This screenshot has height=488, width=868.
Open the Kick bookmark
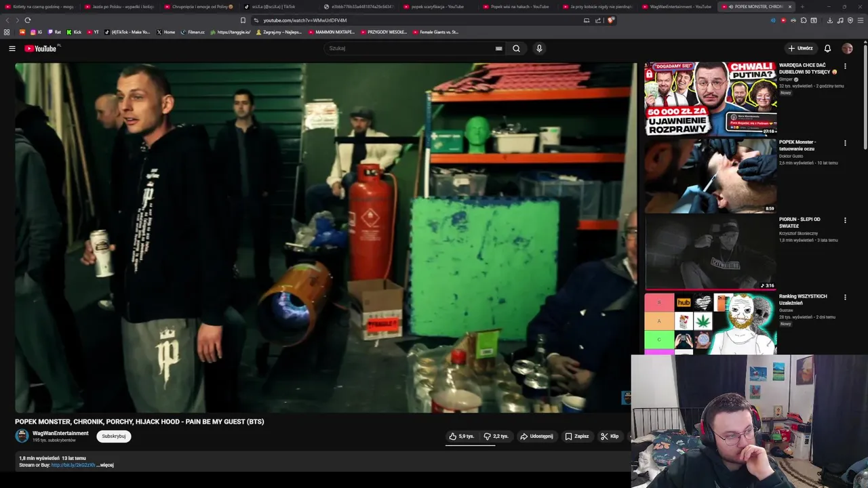[74, 32]
